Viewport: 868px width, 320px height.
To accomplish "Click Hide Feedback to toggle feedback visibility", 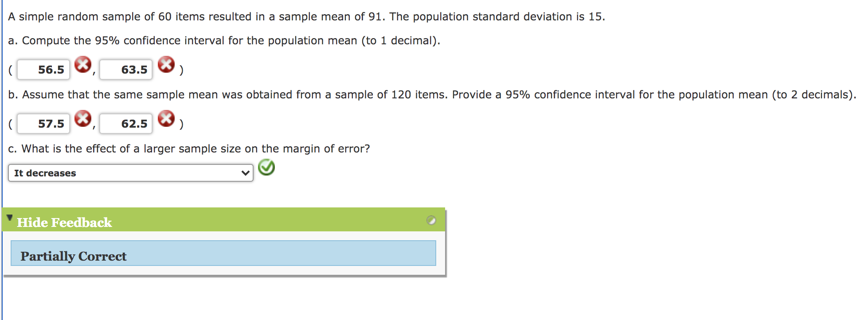I will coord(63,222).
